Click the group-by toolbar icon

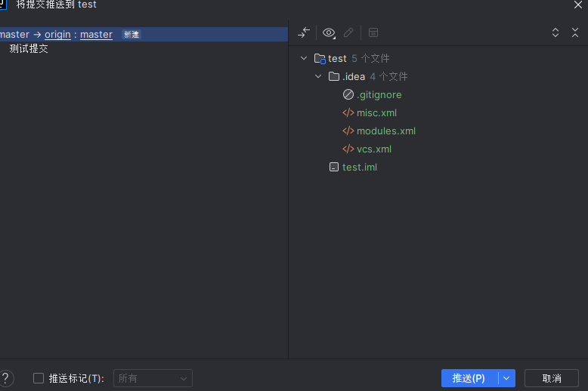[373, 32]
